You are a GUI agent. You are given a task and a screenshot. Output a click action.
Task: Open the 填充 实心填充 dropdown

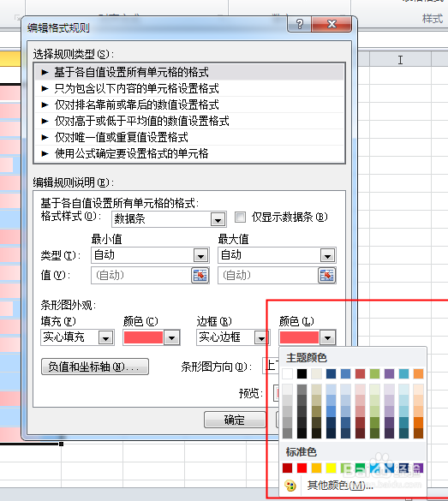pyautogui.click(x=106, y=337)
